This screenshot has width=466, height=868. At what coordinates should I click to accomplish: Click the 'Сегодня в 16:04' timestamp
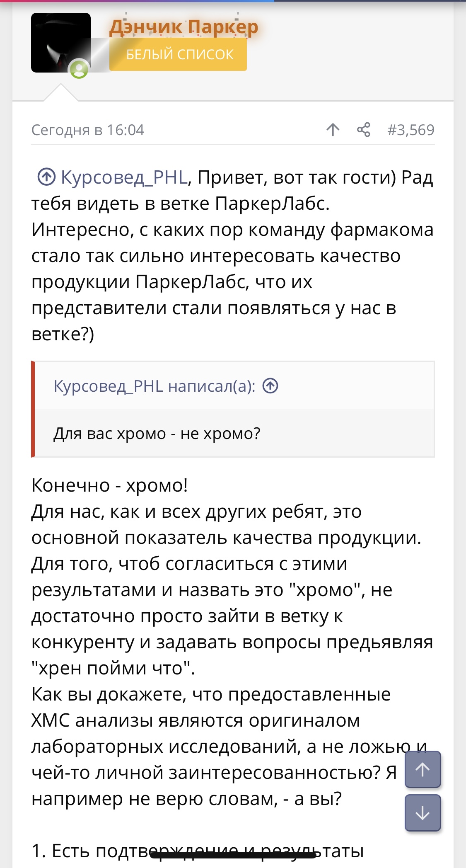tap(88, 130)
